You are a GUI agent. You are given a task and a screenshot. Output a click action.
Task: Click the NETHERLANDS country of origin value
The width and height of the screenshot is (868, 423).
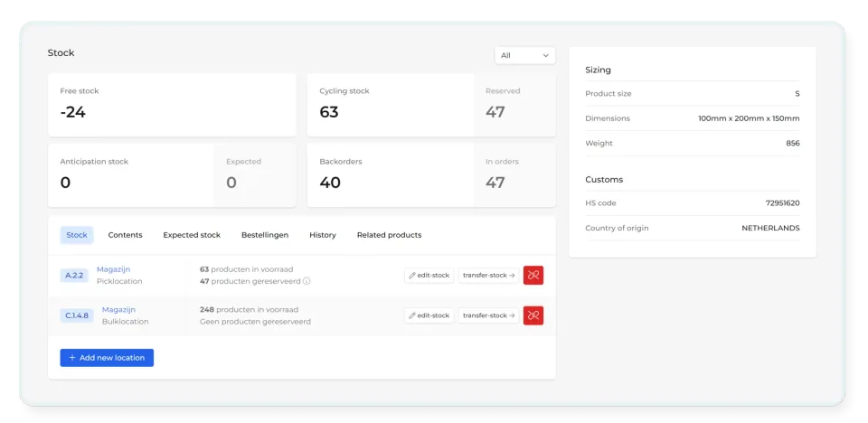[770, 228]
